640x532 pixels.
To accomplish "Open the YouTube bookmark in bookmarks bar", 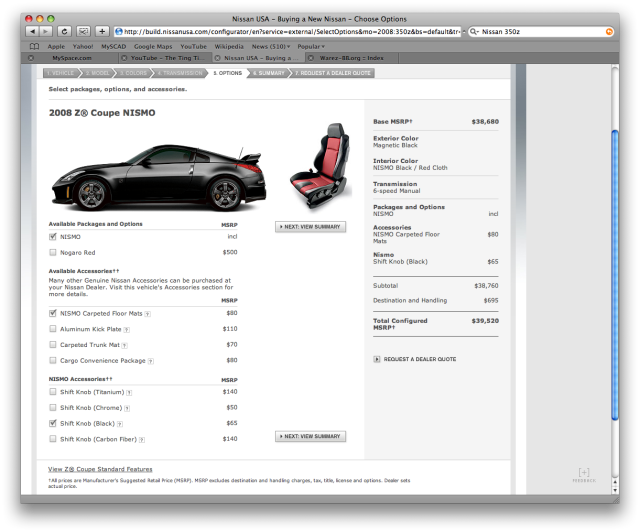I will click(193, 47).
